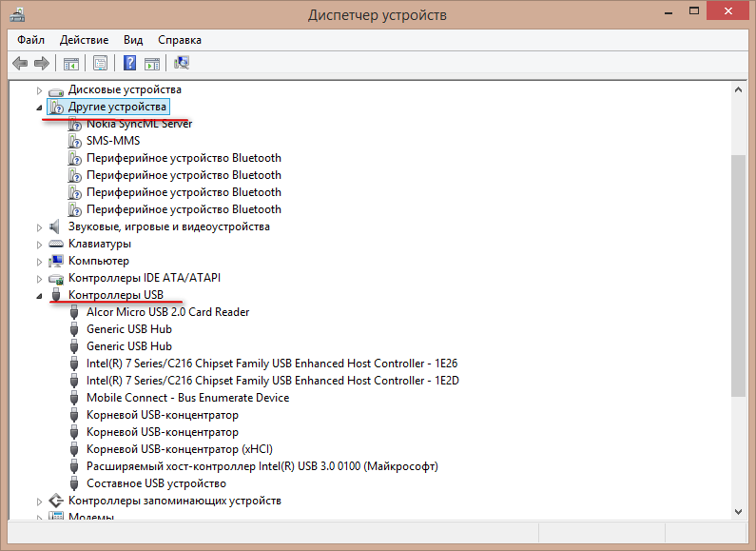Select Nokia SyncML Server device
The width and height of the screenshot is (756, 551).
pyautogui.click(x=140, y=124)
